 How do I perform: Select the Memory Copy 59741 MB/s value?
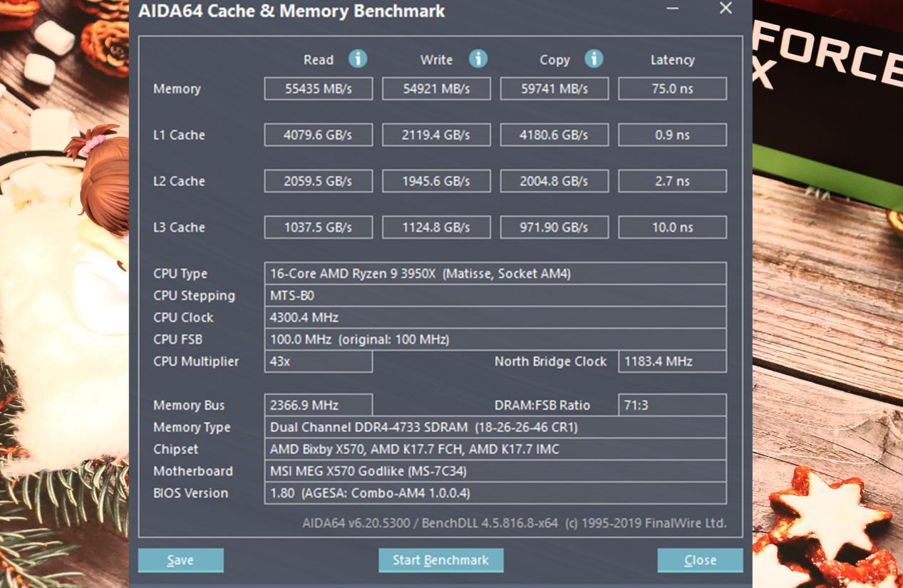(x=554, y=89)
